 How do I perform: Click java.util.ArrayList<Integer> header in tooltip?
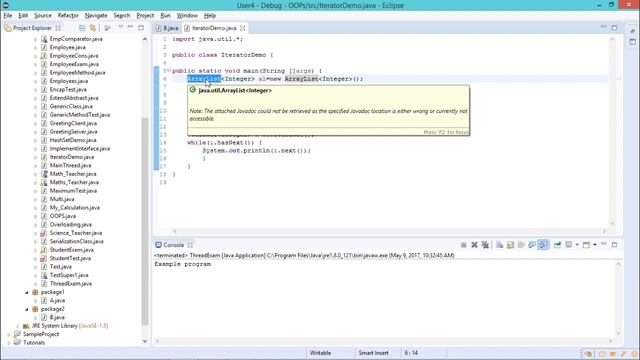(x=235, y=91)
